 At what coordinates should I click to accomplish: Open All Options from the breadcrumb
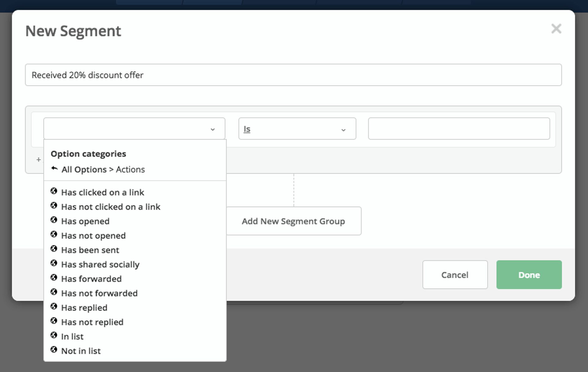85,169
